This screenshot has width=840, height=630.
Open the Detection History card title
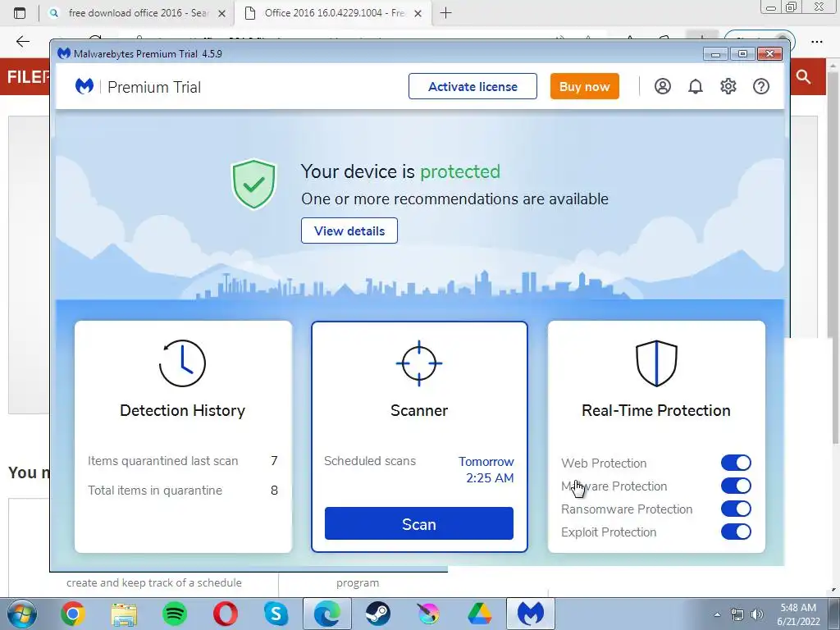click(182, 410)
